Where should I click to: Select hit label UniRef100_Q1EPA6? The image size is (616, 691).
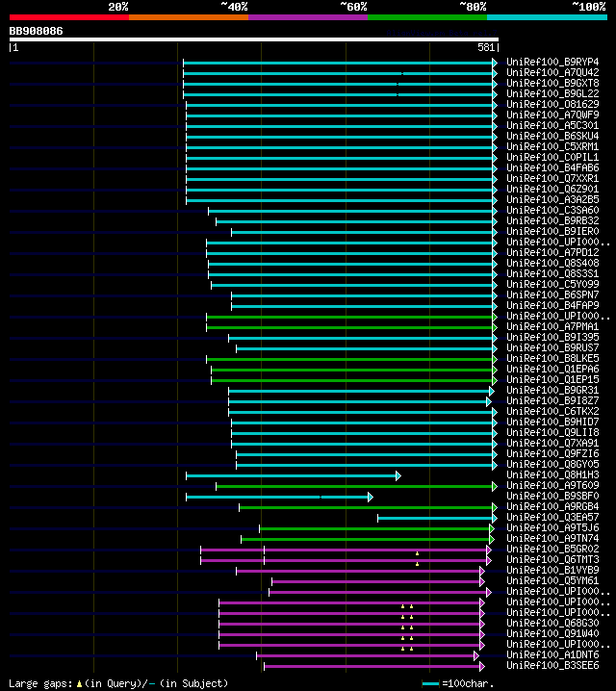click(x=552, y=369)
